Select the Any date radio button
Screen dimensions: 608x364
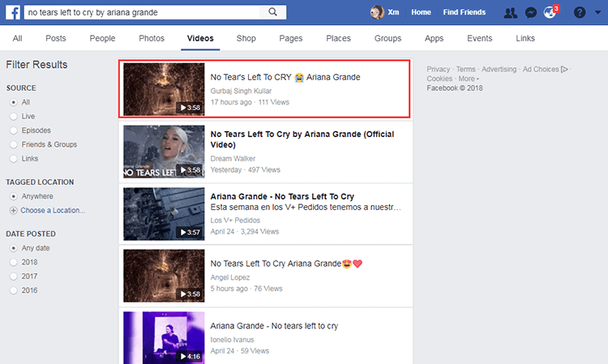[x=14, y=248]
